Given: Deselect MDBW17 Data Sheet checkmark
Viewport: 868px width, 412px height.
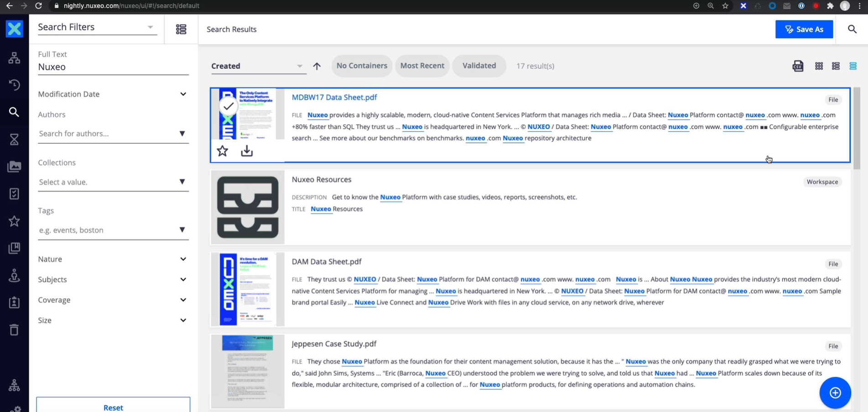Looking at the screenshot, I should 229,106.
